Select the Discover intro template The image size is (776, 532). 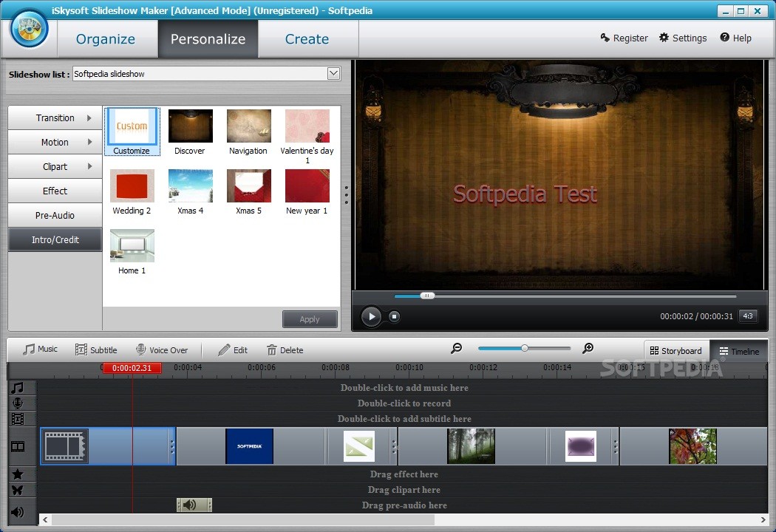click(x=190, y=132)
